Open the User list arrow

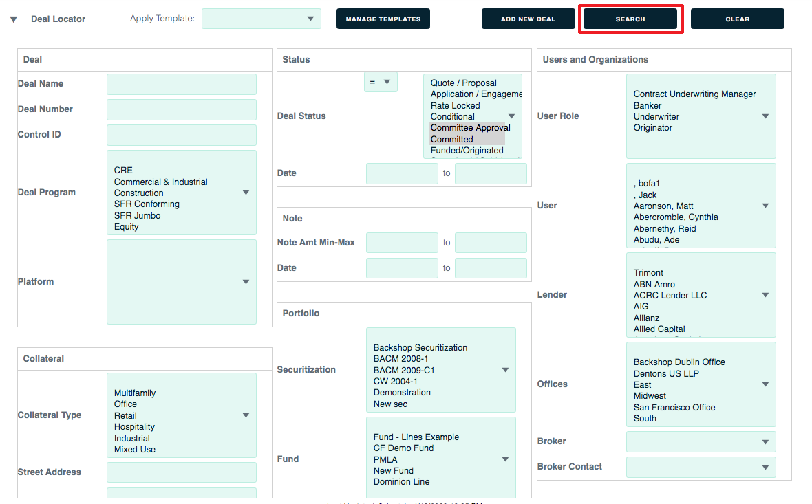tap(765, 206)
